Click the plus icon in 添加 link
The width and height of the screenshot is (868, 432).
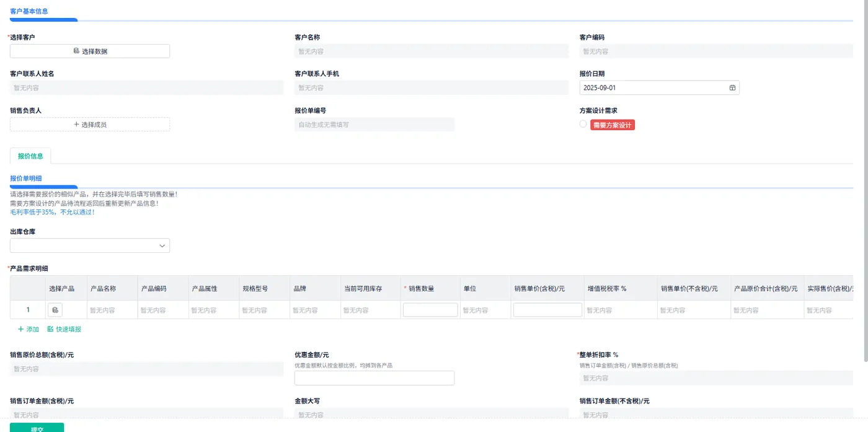pyautogui.click(x=20, y=329)
